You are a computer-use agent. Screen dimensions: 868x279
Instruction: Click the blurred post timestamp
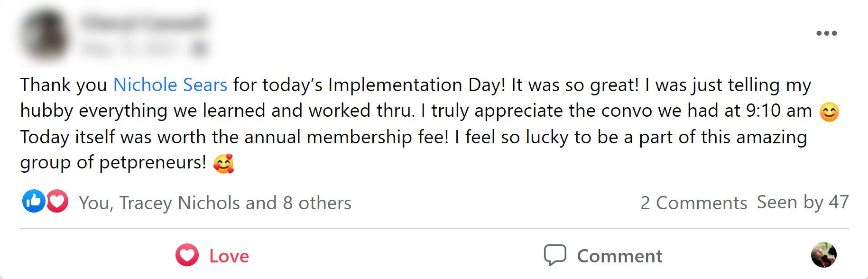click(130, 48)
